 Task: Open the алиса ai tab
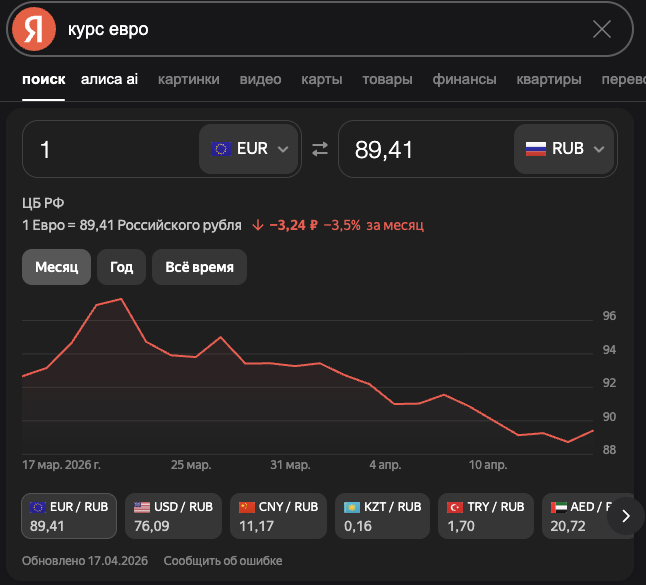tap(109, 80)
